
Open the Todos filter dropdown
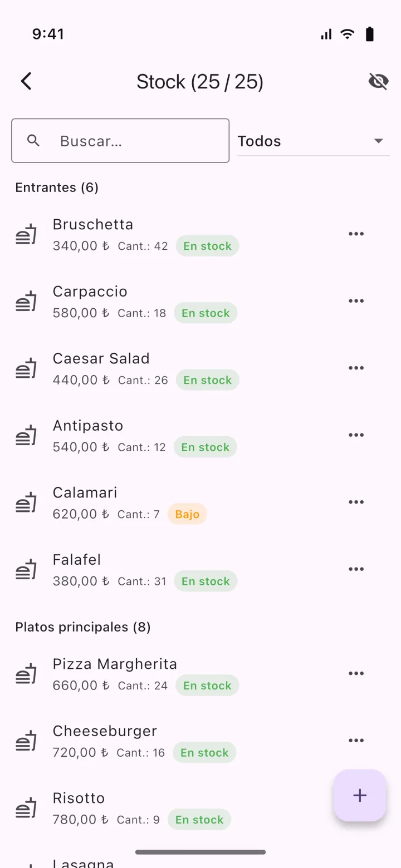pyautogui.click(x=313, y=141)
